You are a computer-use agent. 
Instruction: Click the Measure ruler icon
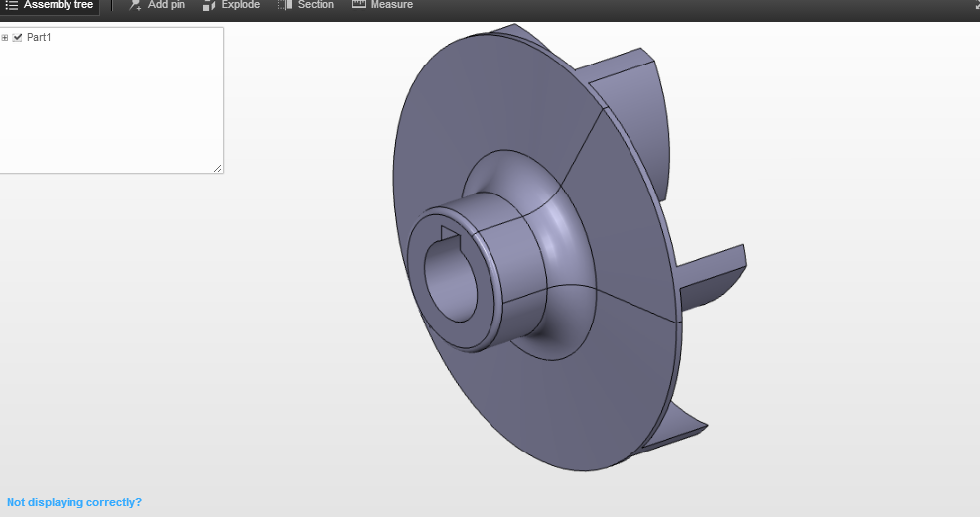pyautogui.click(x=358, y=4)
